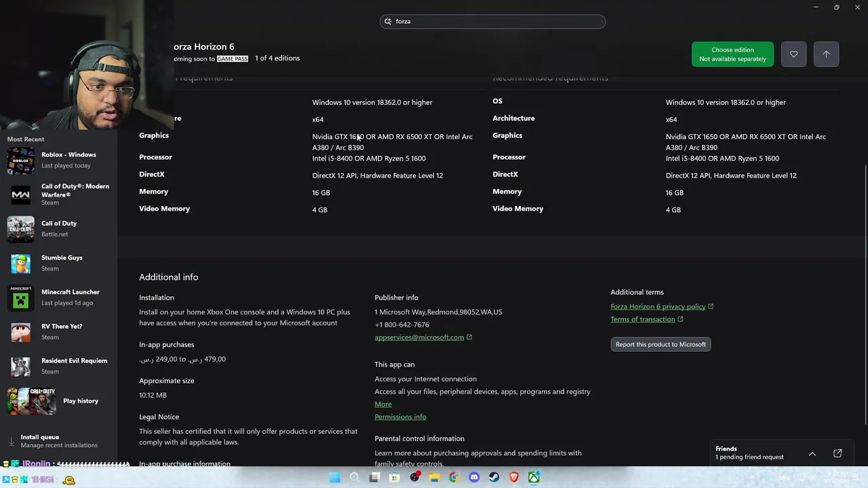The image size is (868, 488).
Task: Click the search magnifier icon in search box
Action: tap(389, 22)
